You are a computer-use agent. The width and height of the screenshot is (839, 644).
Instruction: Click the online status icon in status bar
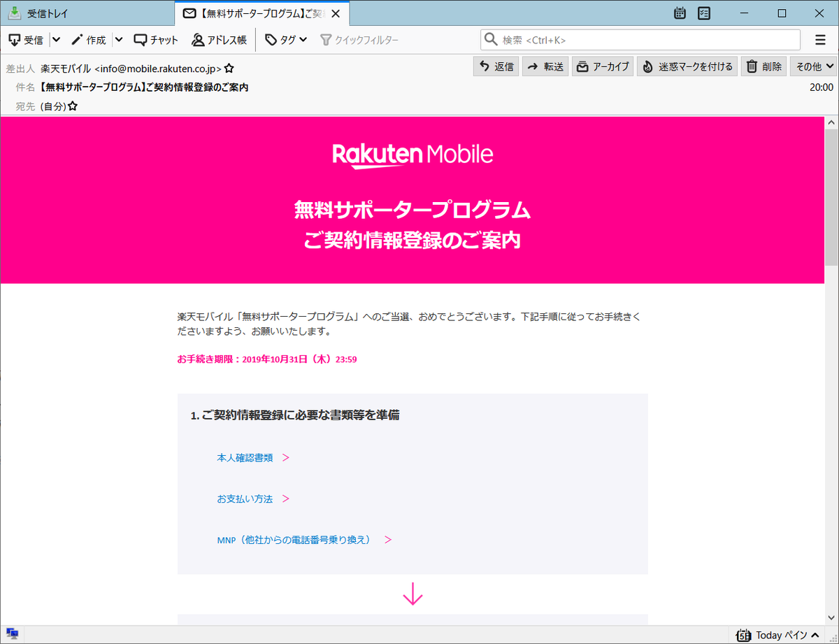12,635
